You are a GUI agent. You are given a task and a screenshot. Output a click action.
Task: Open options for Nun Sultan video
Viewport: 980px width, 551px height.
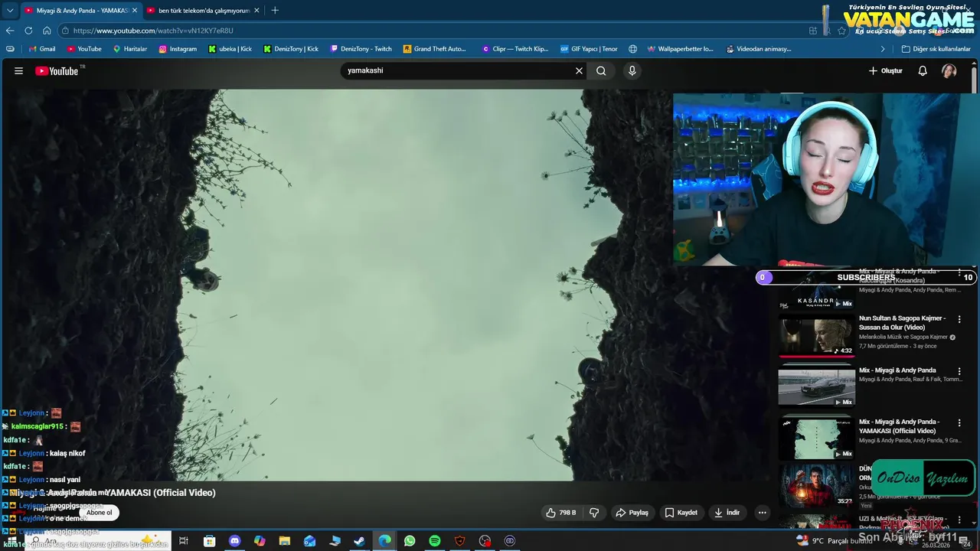point(959,319)
